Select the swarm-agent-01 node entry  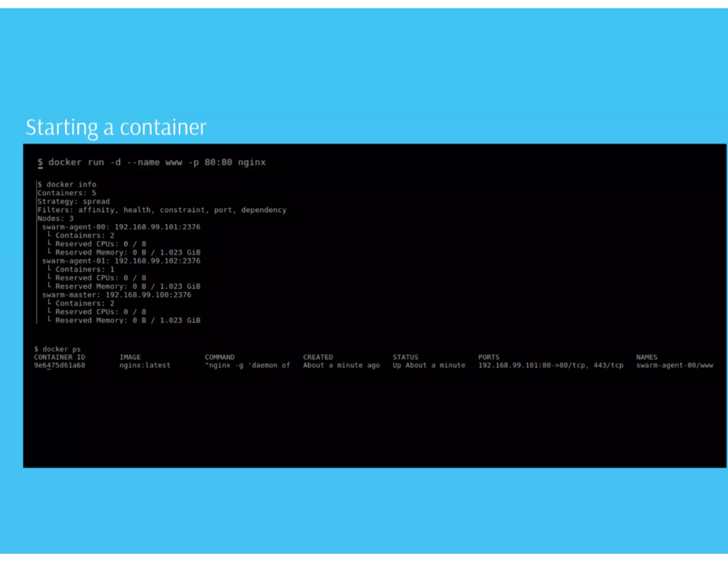click(x=121, y=261)
